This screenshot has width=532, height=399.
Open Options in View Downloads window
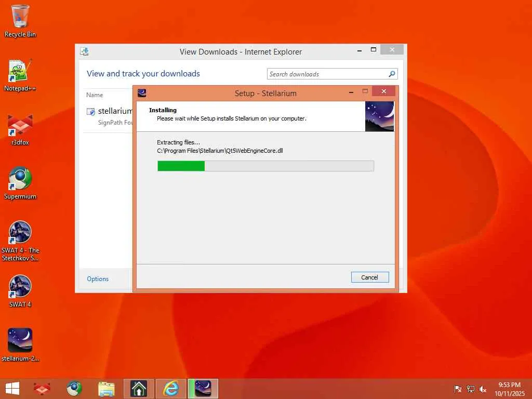point(98,279)
